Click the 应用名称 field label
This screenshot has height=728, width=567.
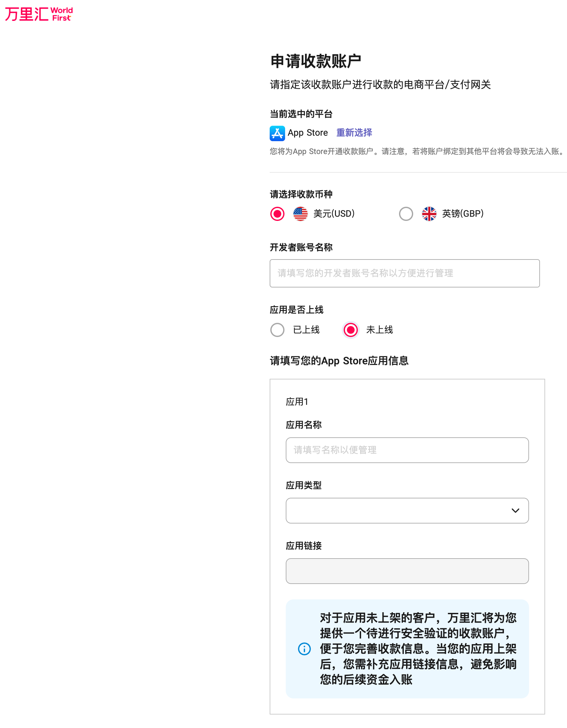click(303, 425)
